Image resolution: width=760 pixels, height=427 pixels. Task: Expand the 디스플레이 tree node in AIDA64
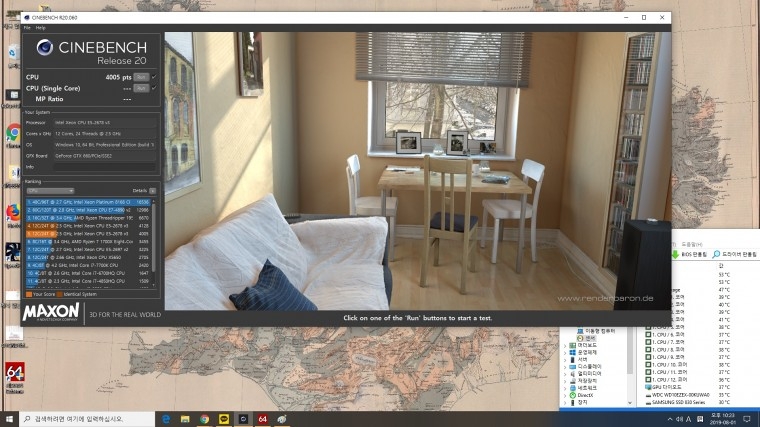565,367
